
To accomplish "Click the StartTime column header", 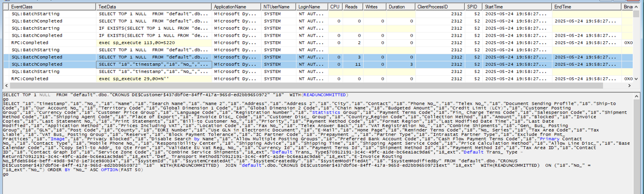I will coord(517,7).
